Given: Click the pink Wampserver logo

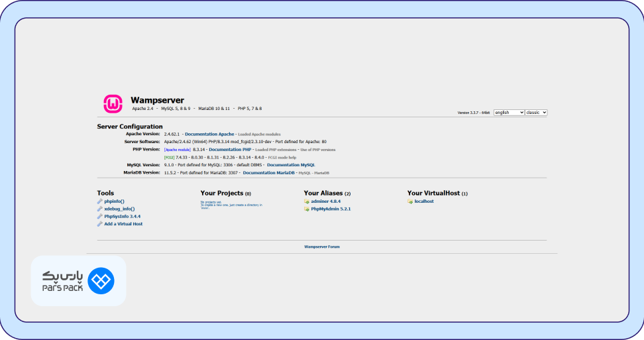Looking at the screenshot, I should click(x=113, y=104).
